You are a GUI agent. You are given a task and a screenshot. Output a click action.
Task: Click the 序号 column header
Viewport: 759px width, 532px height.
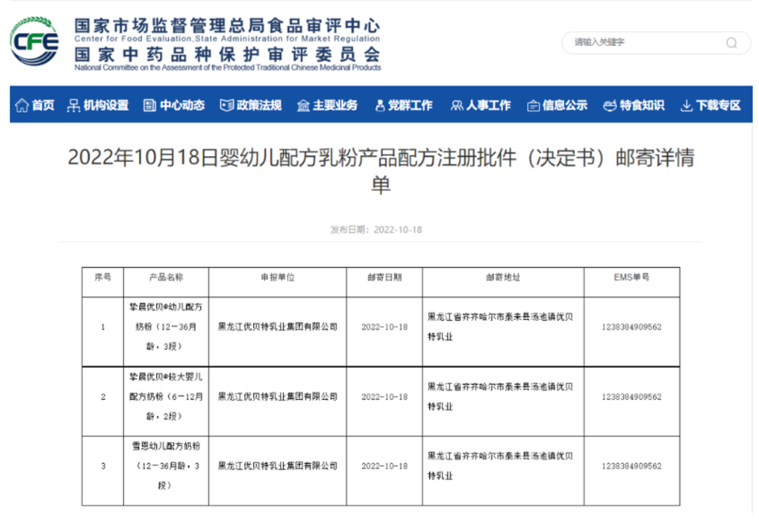pos(103,278)
